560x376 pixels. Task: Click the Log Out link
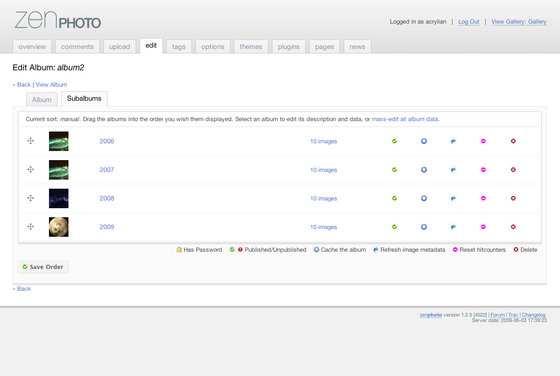pyautogui.click(x=469, y=22)
